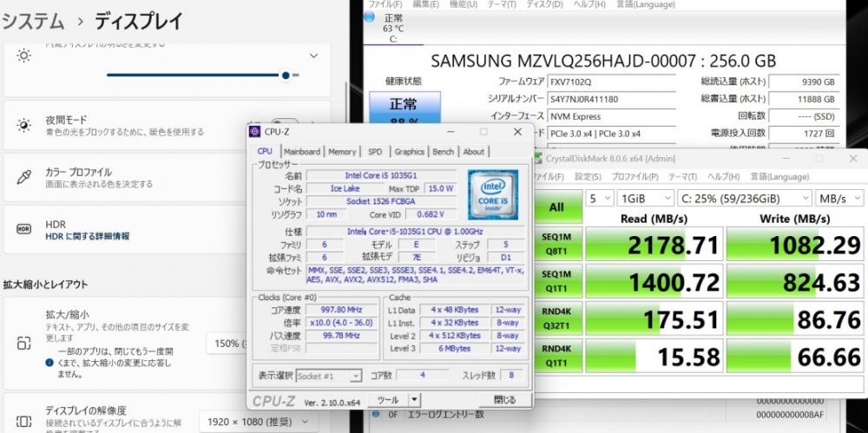Click the blue circle on the 0F attribute row
Image resolution: width=868 pixels, height=433 pixels.
377,414
